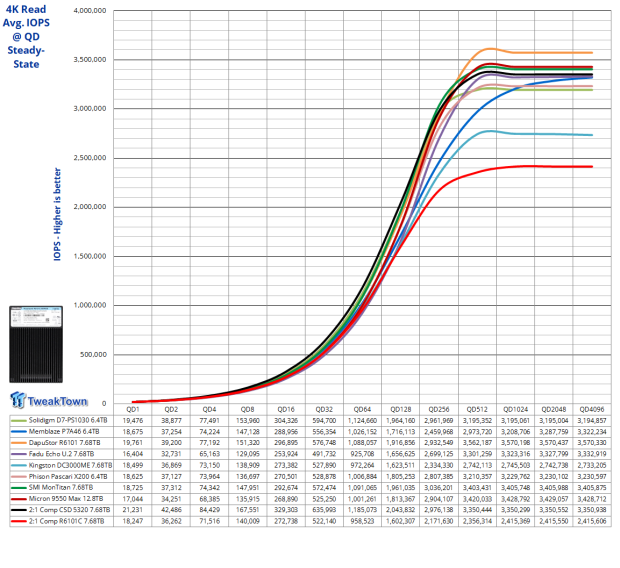Click the Memblaze P7A46 6.4TB legend label
The image size is (620, 568).
click(65, 431)
